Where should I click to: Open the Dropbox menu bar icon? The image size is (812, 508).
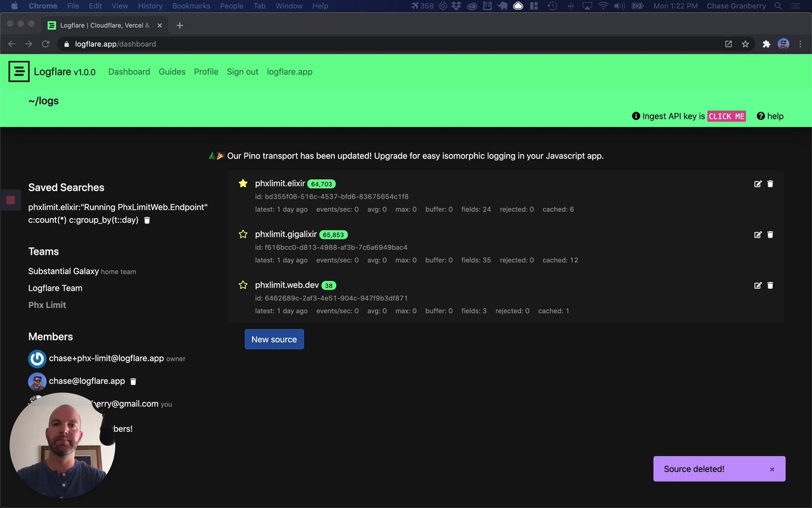(456, 6)
